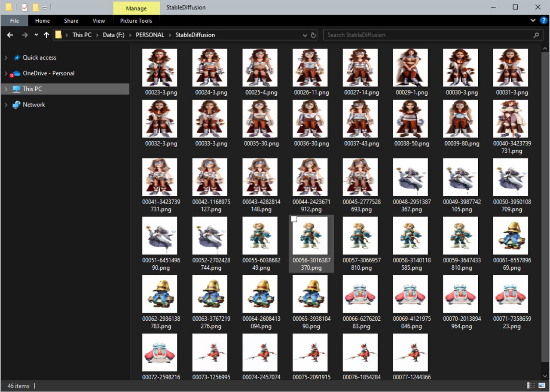
Task: Select thumbnail 00071-735865923.png
Action: (x=510, y=294)
